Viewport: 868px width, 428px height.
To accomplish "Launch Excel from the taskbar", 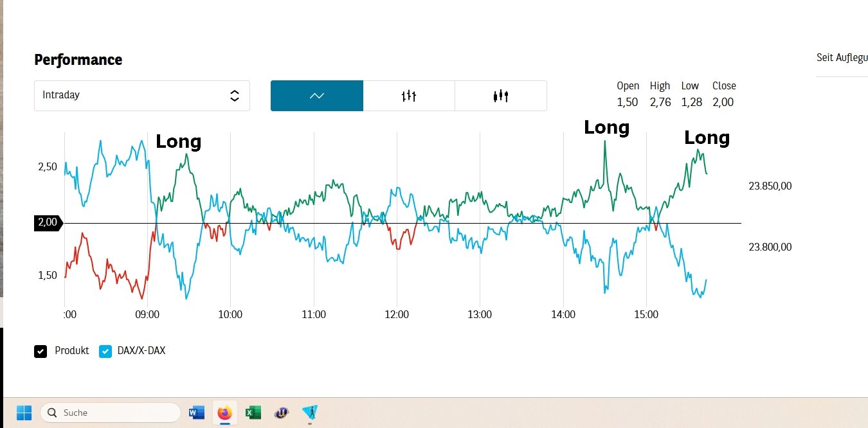I will (253, 413).
